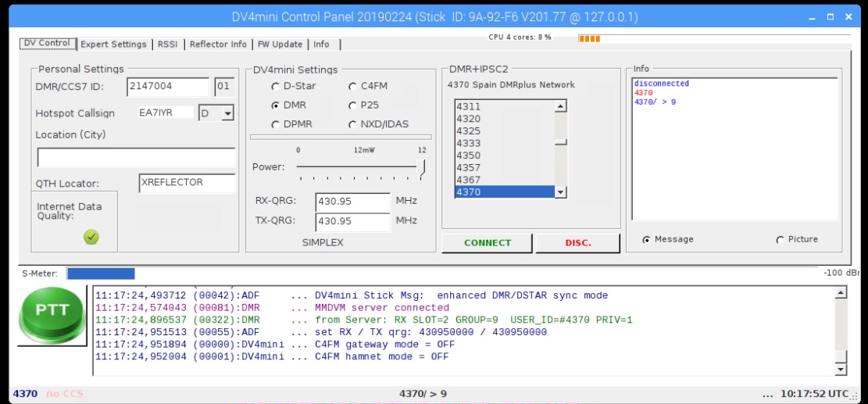The width and height of the screenshot is (868, 404).
Task: Click the 'C4FM gateway mode = OFF' log line
Action: (x=275, y=345)
